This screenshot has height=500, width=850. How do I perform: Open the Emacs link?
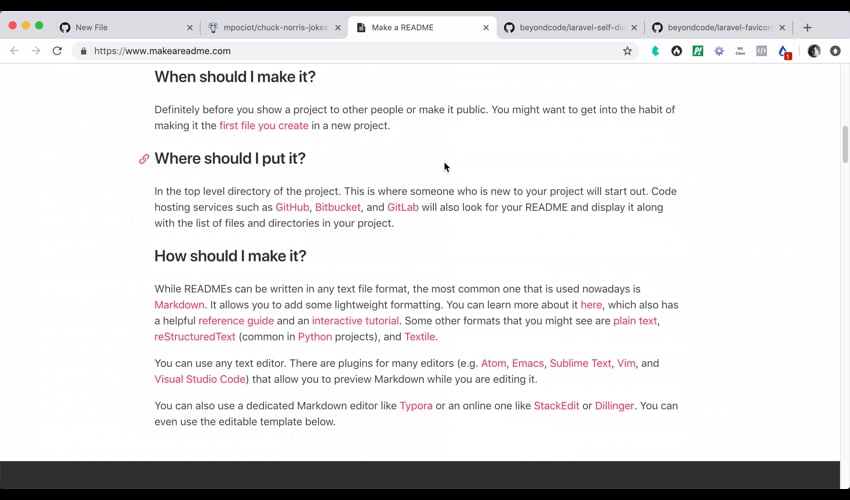point(527,363)
